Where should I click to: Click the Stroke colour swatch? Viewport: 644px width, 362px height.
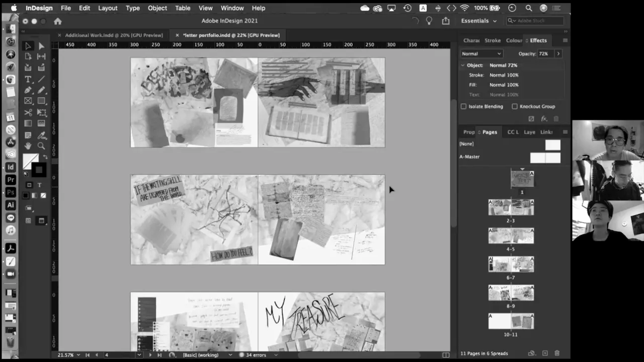pos(39,170)
